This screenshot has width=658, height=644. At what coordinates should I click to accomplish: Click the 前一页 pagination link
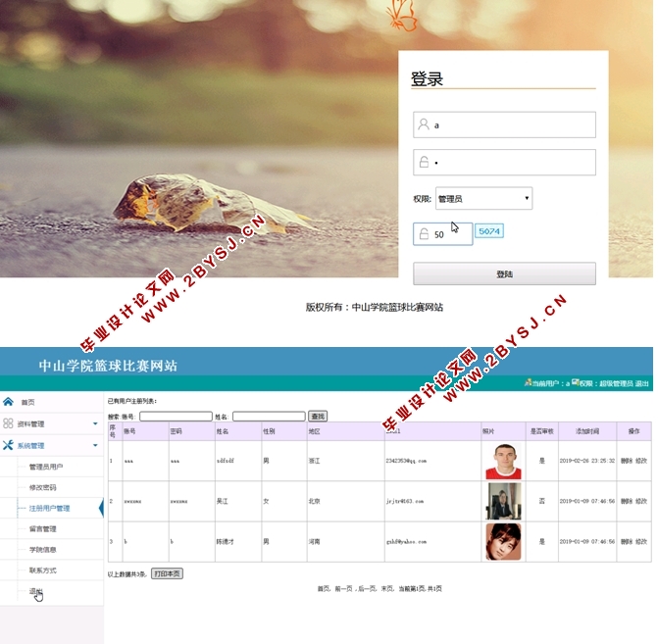[x=344, y=589]
